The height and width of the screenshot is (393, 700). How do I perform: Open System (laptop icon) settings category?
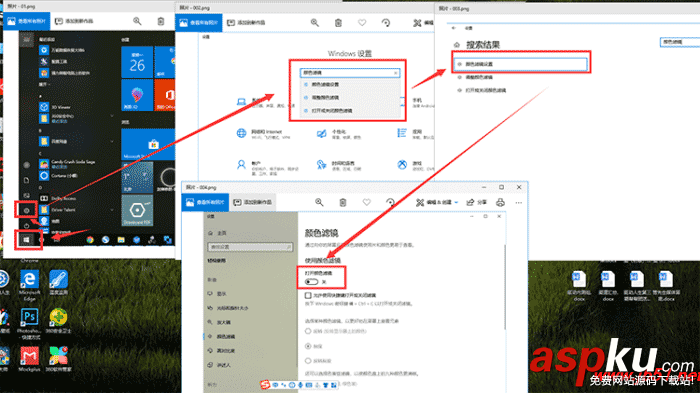click(242, 102)
